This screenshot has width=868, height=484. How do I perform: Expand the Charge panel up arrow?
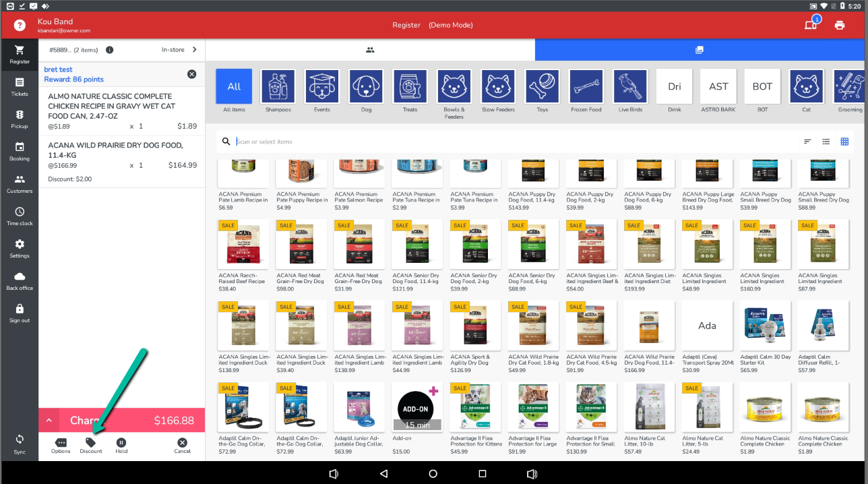coord(49,421)
